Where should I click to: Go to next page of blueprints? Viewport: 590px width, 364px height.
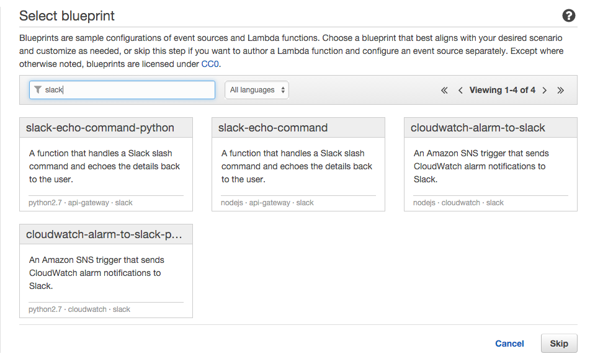[x=544, y=91]
